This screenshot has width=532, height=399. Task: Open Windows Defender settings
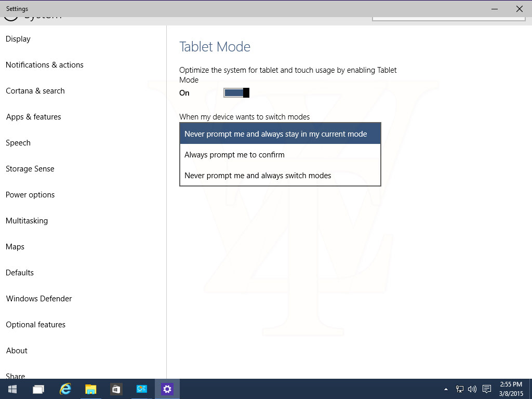[x=39, y=299]
